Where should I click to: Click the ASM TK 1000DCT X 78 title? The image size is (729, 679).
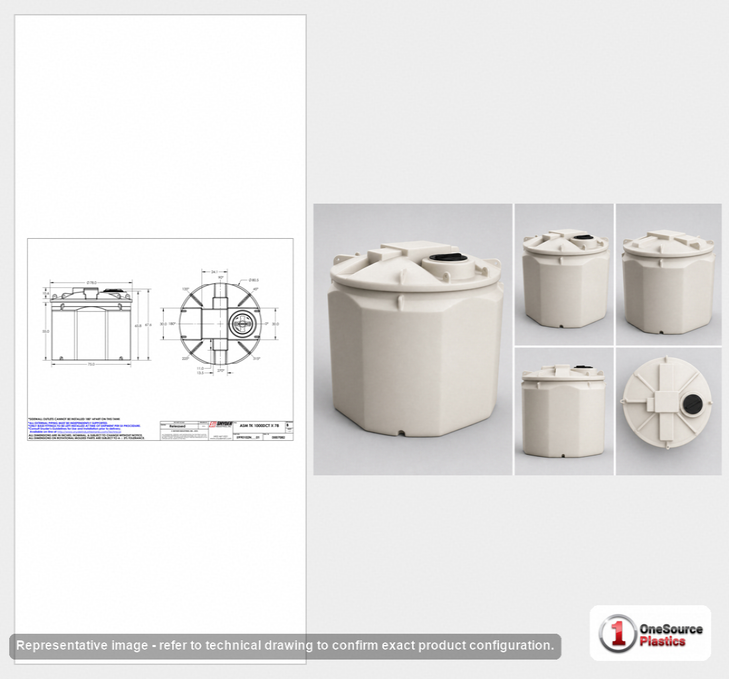point(259,426)
